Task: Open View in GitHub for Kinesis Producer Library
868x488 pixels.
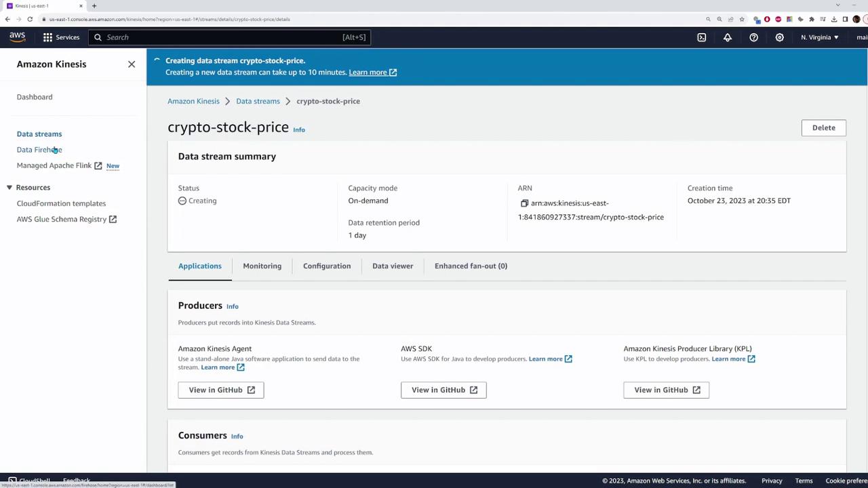Action: pyautogui.click(x=666, y=390)
